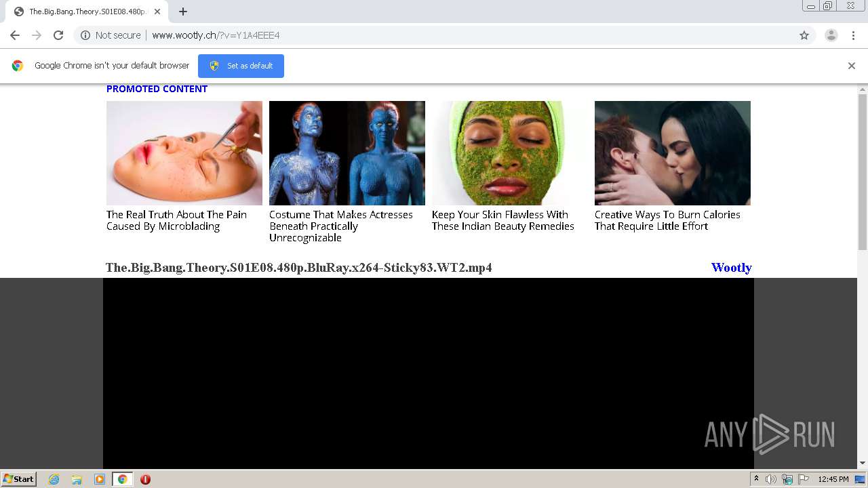The image size is (868, 488).
Task: Bookmark this page with the star icon
Action: 804,35
